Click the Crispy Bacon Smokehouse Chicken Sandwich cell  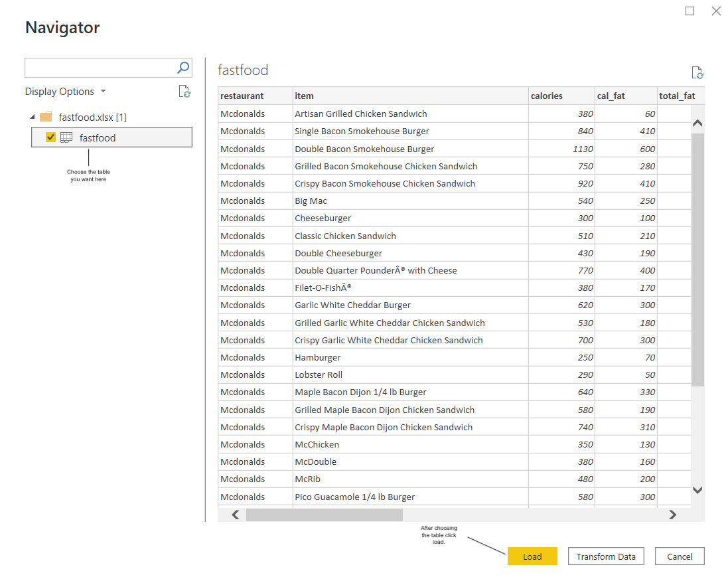coord(410,183)
